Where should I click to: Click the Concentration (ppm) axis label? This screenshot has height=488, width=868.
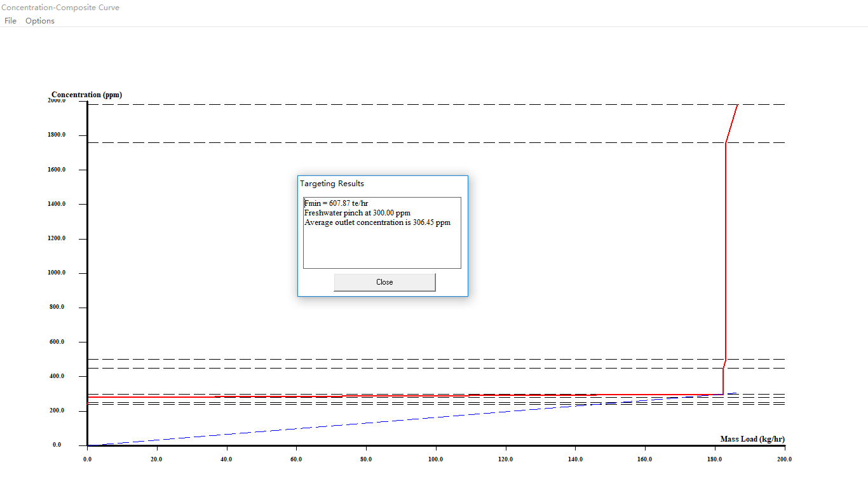87,95
